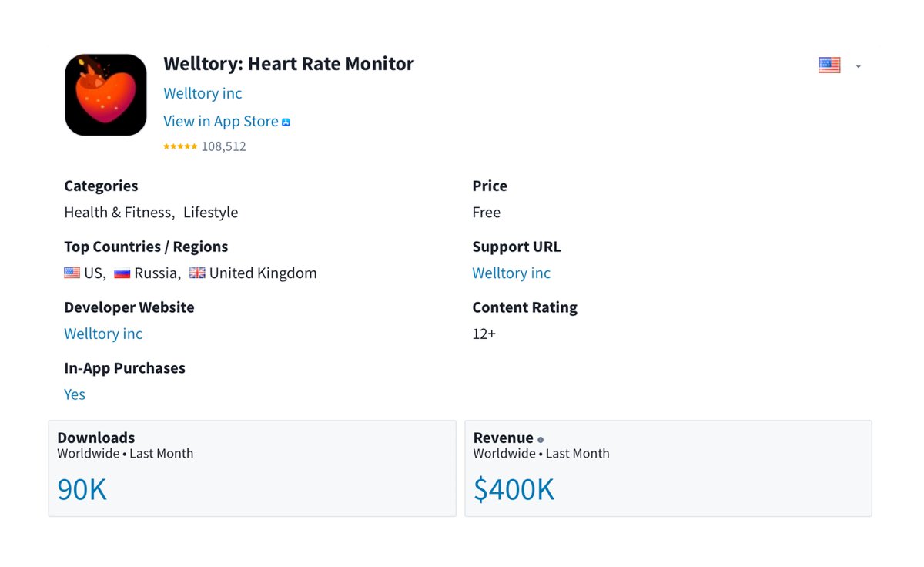Click the Lifestyle category text
This screenshot has height=567, width=924.
(x=210, y=212)
